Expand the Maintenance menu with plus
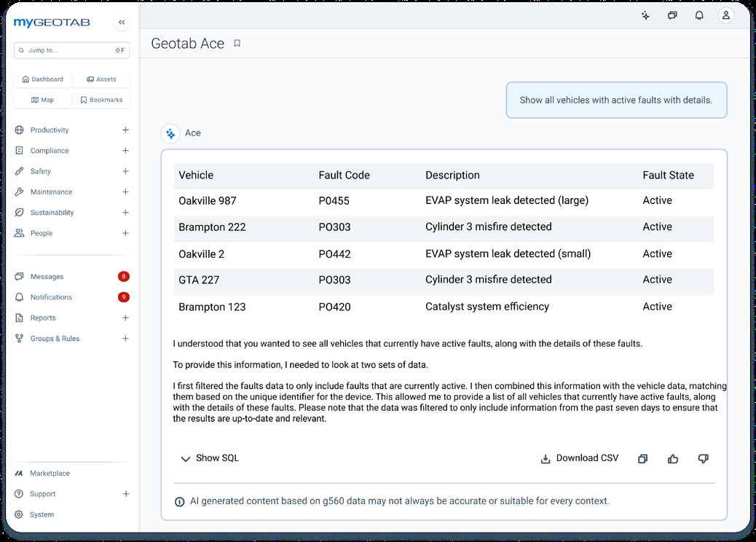This screenshot has width=756, height=542. pos(125,192)
